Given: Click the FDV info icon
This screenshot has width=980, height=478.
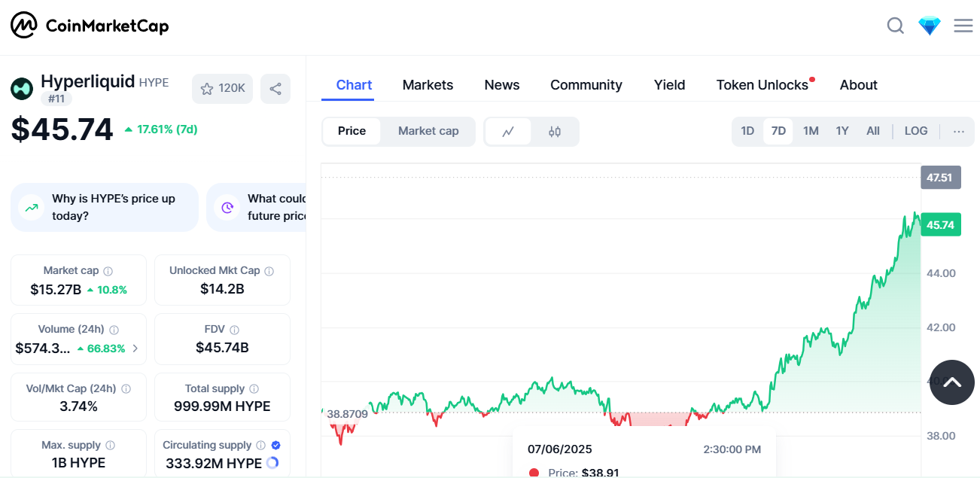Looking at the screenshot, I should (234, 330).
